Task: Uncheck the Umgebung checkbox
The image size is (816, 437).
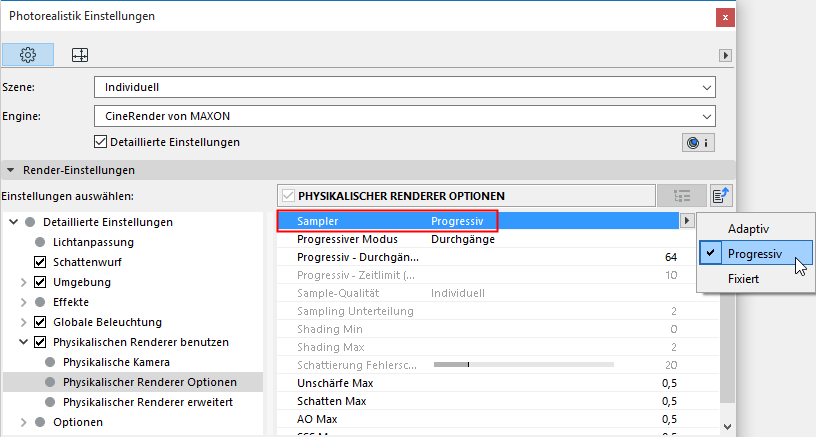Action: [x=40, y=282]
